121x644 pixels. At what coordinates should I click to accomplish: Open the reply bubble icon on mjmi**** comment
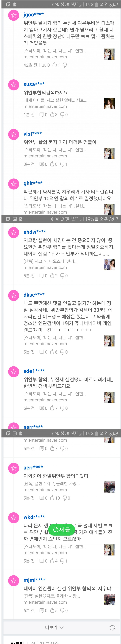[x=42, y=610]
